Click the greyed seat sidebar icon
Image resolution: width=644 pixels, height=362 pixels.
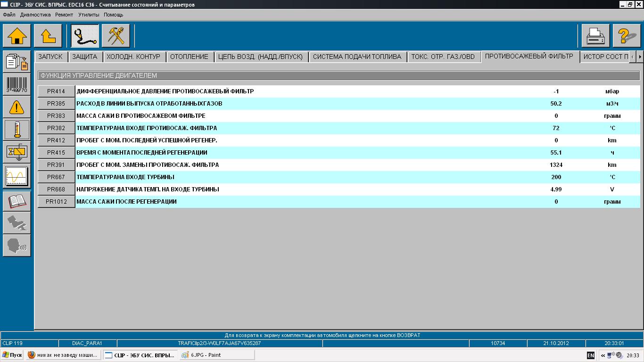17,223
